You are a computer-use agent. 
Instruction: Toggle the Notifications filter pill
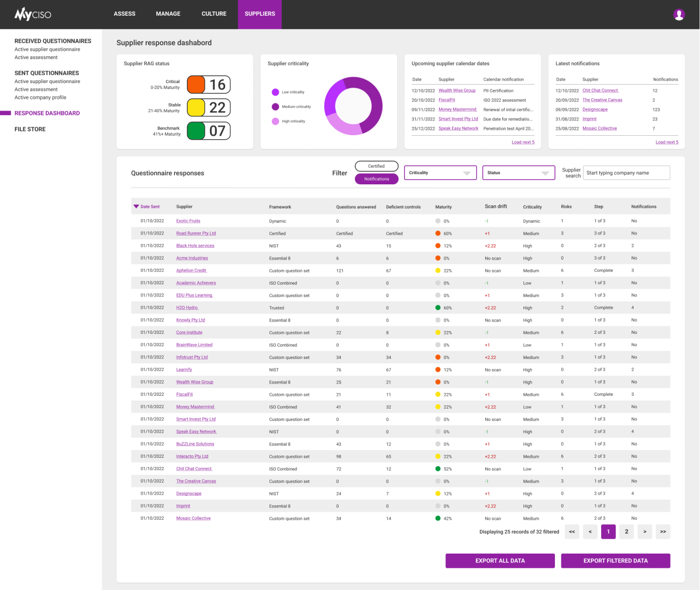pyautogui.click(x=377, y=179)
